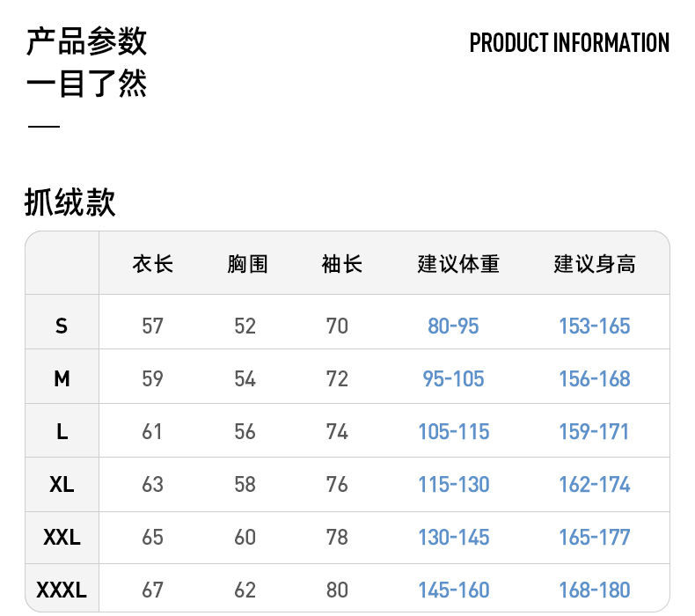Image resolution: width=695 pixels, height=616 pixels.
Task: Click the 80-95 suggested weight value
Action: [453, 326]
